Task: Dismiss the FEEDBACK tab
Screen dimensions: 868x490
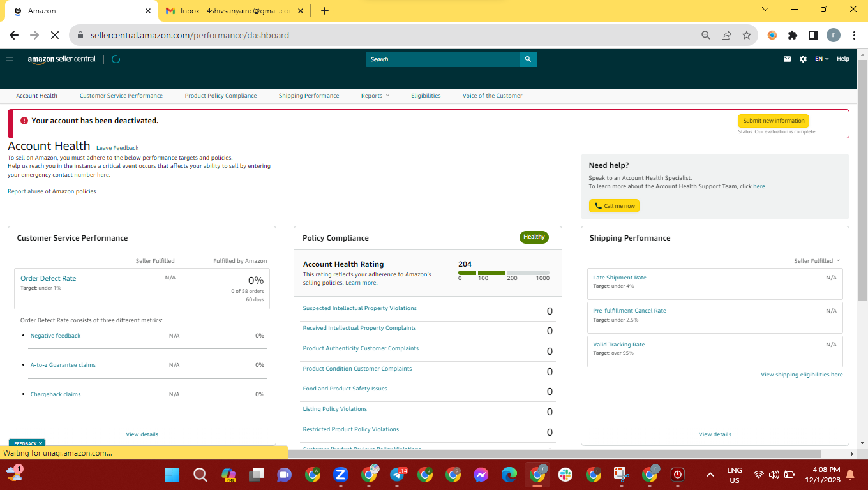Action: [x=40, y=443]
